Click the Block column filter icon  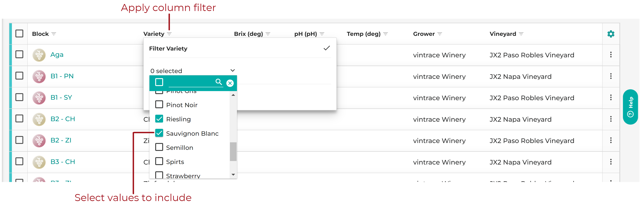(54, 34)
